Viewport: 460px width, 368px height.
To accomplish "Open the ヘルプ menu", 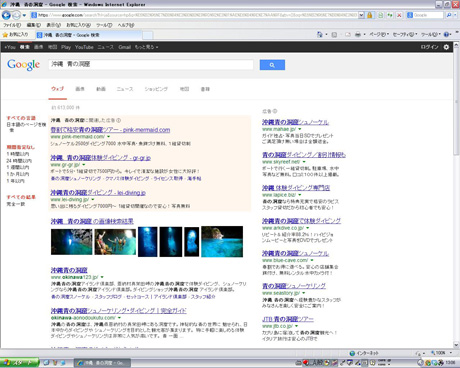I will (x=126, y=25).
